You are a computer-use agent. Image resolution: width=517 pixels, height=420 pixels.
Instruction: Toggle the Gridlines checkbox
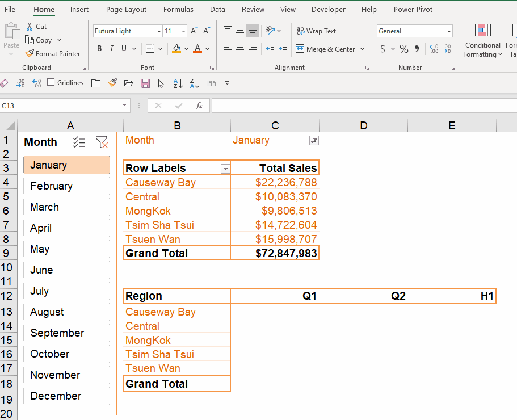coord(51,83)
